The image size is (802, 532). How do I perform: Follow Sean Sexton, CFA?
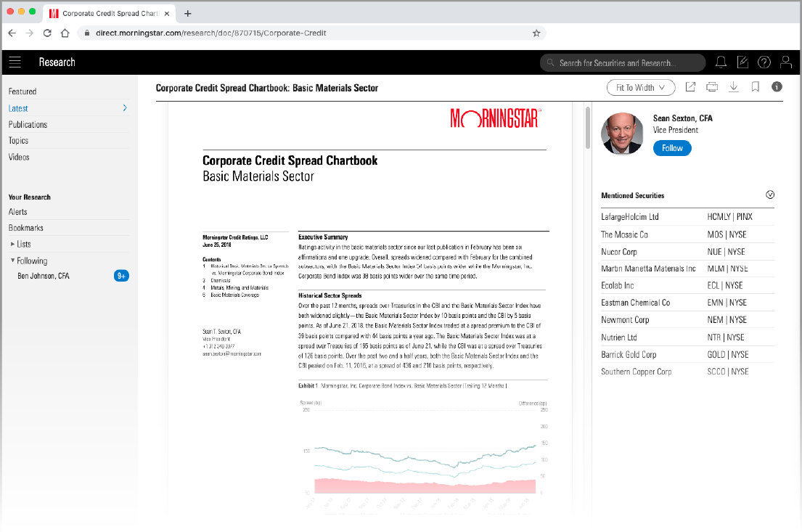pos(672,148)
